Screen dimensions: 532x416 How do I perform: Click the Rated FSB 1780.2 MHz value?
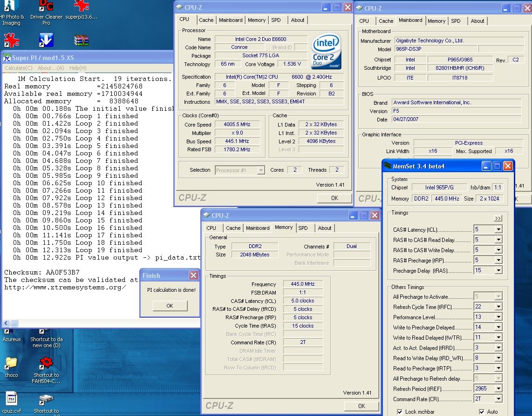coord(237,149)
